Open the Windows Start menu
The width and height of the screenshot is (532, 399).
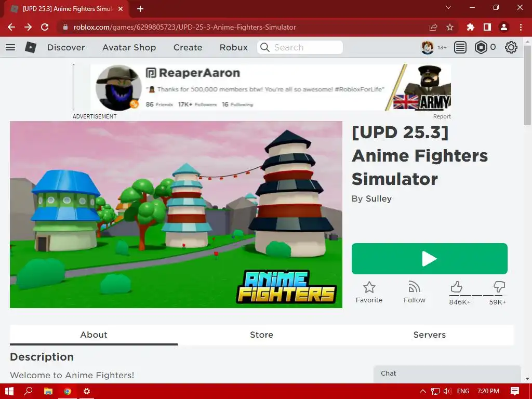(9, 391)
